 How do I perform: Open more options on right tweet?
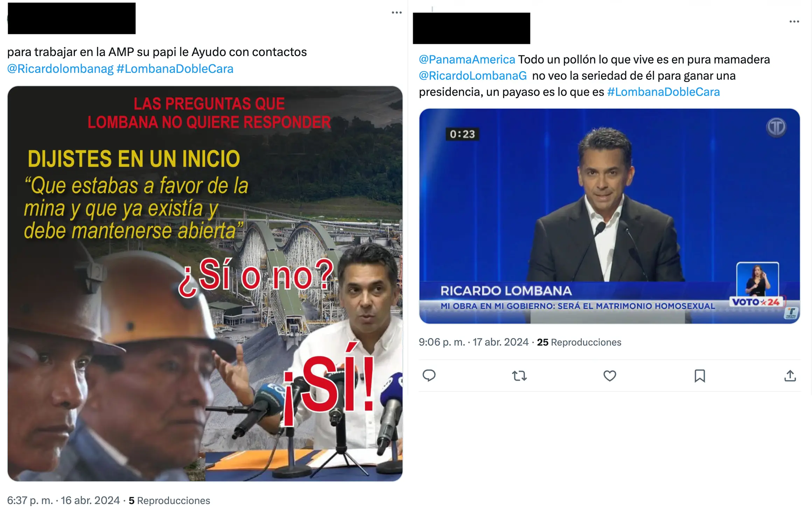coord(794,22)
